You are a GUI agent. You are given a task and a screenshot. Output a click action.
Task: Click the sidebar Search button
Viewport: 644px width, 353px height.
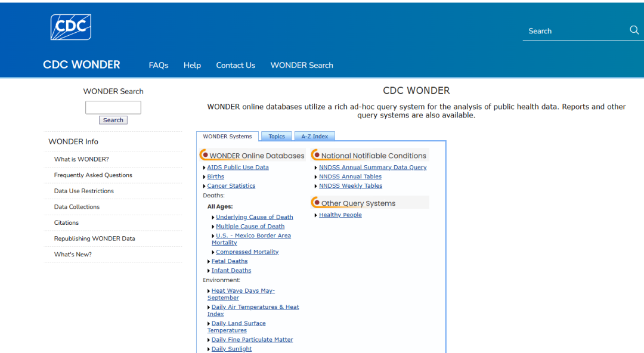pos(113,120)
